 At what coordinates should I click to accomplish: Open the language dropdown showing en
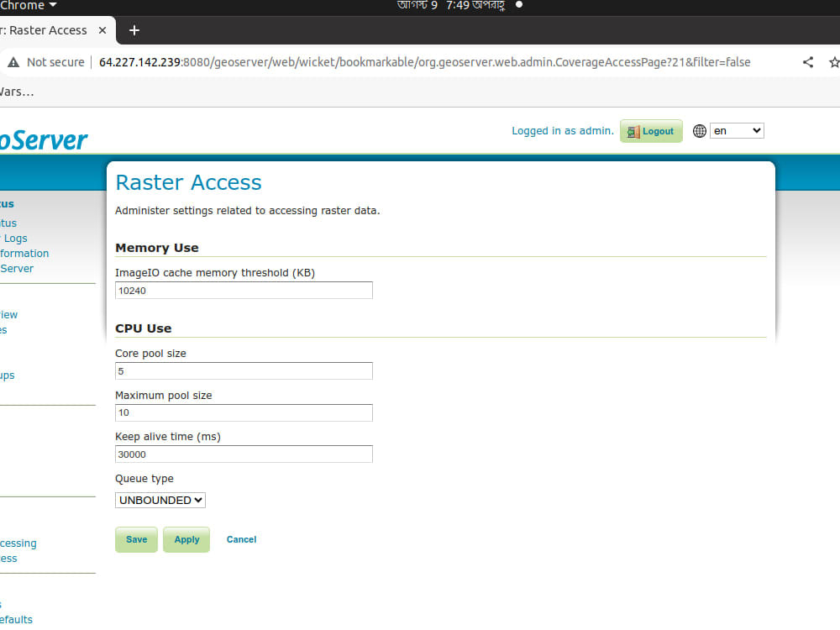tap(737, 131)
